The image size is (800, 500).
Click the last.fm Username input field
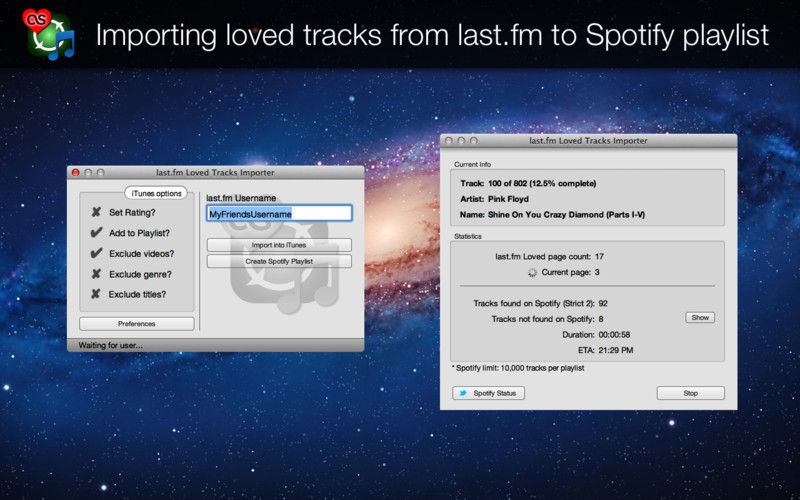tap(279, 213)
